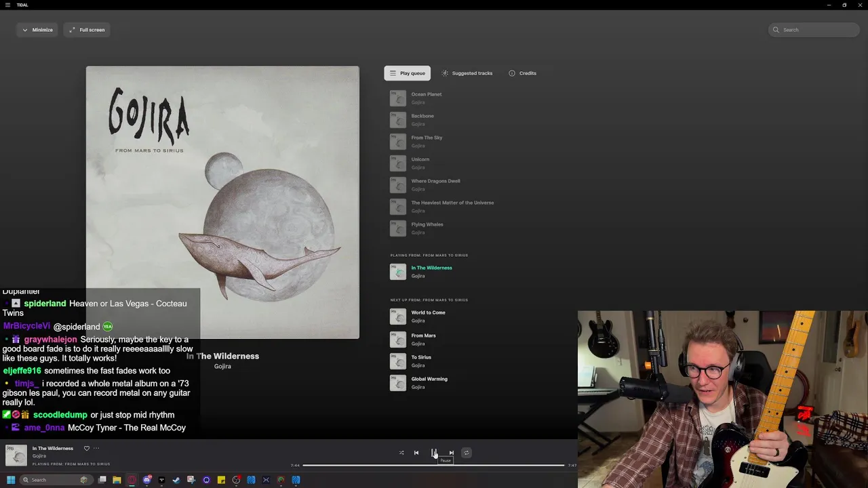Pause the current track
Viewport: 868px width, 488px height.
tap(434, 453)
